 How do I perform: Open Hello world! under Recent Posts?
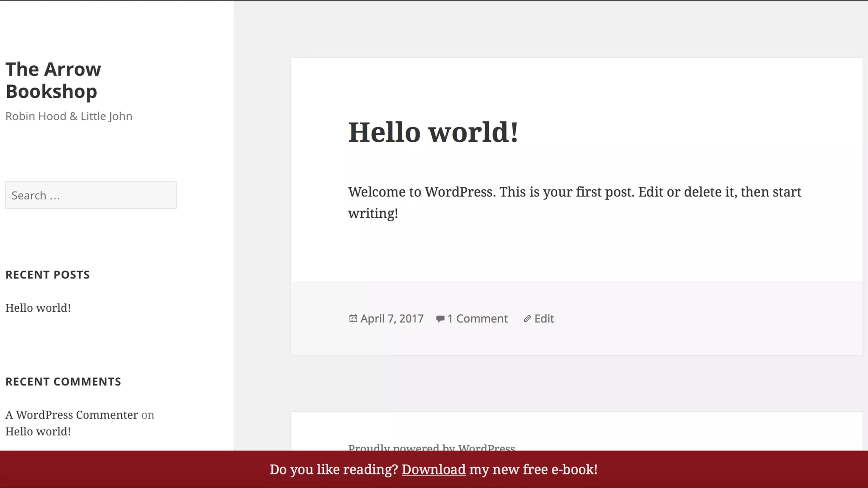click(38, 308)
